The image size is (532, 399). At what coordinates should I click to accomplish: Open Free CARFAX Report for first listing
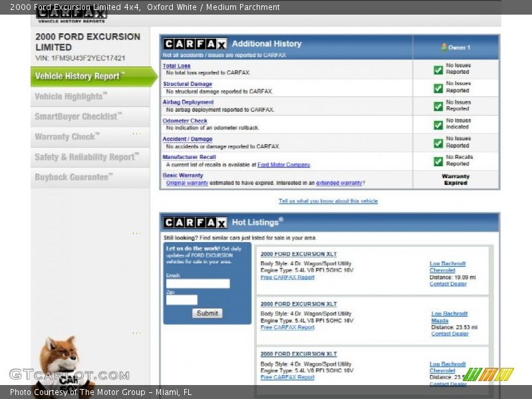287,277
